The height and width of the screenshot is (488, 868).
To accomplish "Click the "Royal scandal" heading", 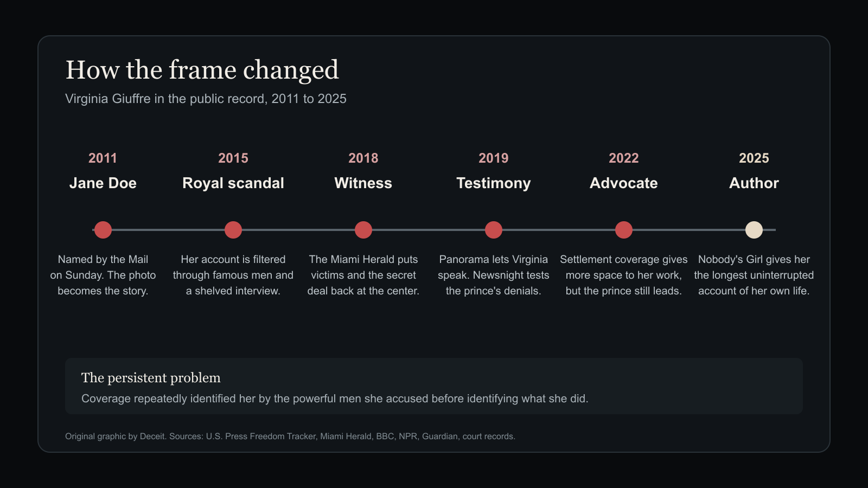I will coord(233,183).
